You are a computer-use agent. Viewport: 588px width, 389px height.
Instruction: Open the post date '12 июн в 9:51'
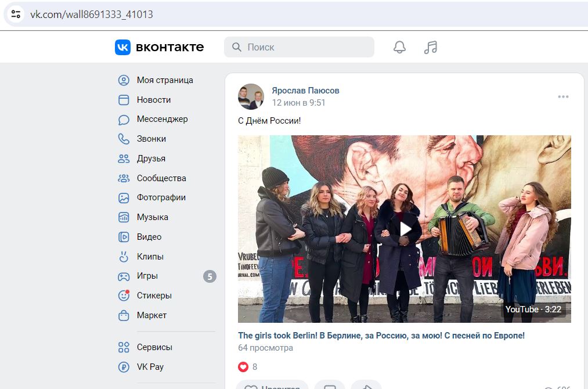298,103
